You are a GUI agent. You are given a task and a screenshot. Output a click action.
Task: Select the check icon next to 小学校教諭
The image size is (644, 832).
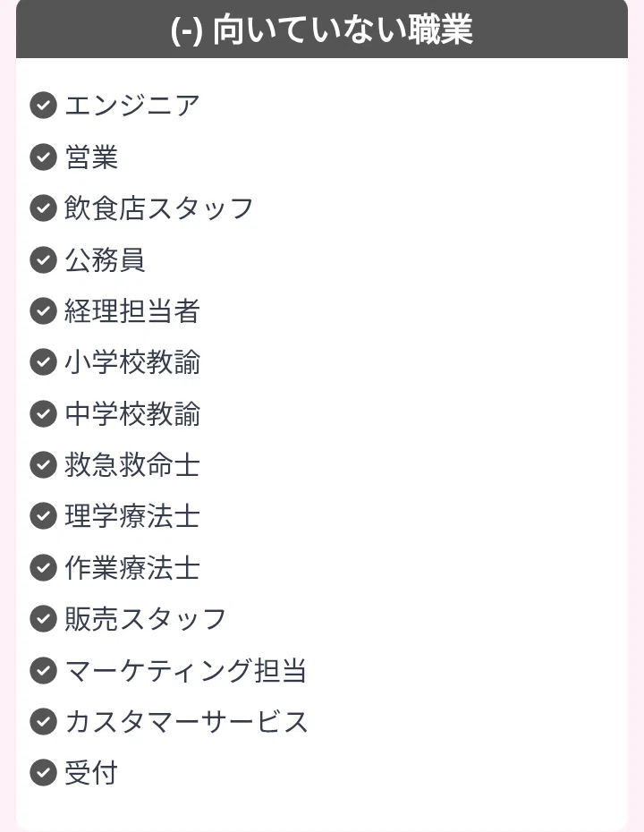[44, 362]
